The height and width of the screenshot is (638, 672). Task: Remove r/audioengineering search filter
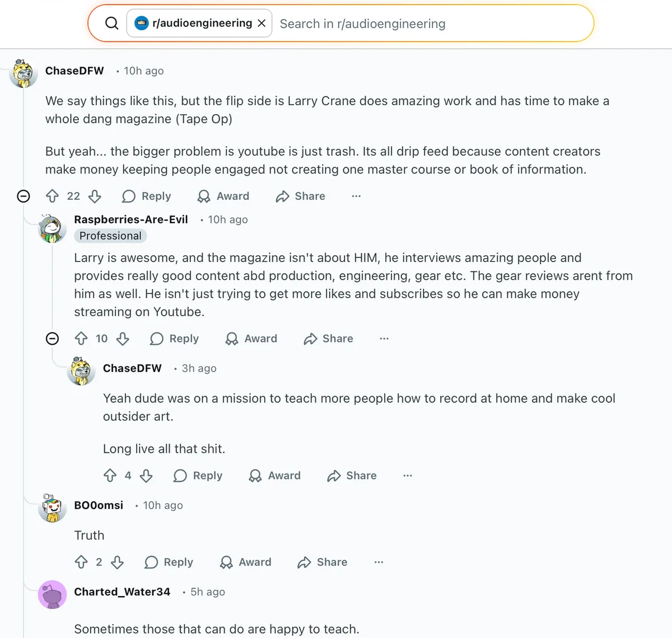262,24
